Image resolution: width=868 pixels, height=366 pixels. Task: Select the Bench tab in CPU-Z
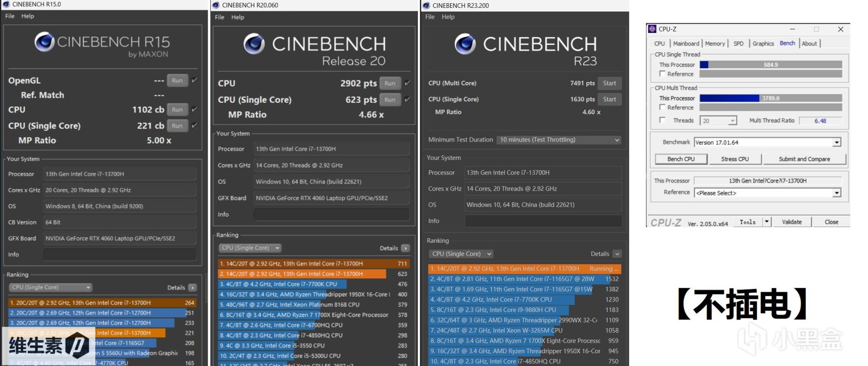pos(787,43)
